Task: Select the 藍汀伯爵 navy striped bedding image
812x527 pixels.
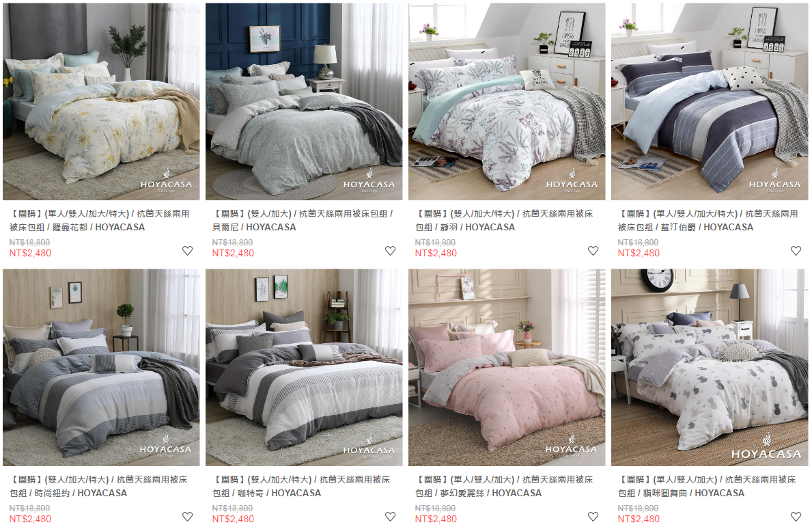Action: [x=710, y=102]
